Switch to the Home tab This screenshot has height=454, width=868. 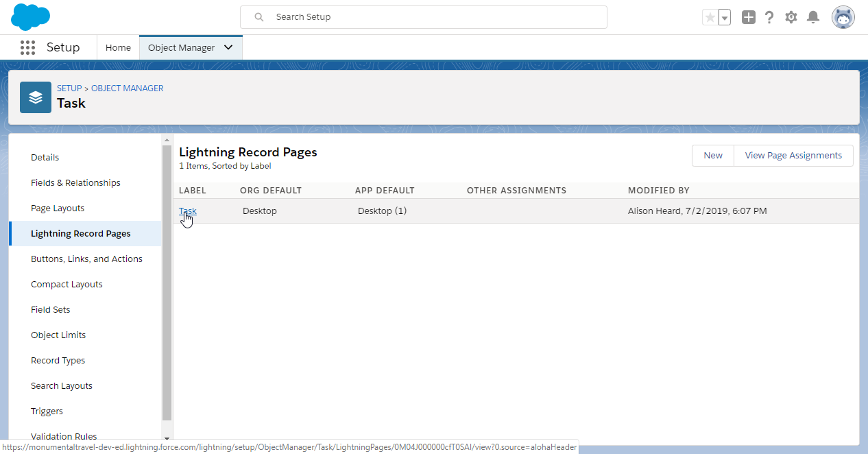coord(118,47)
